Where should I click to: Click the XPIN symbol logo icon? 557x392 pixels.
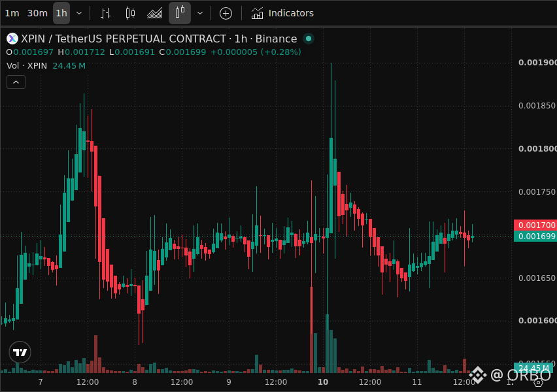[x=12, y=39]
